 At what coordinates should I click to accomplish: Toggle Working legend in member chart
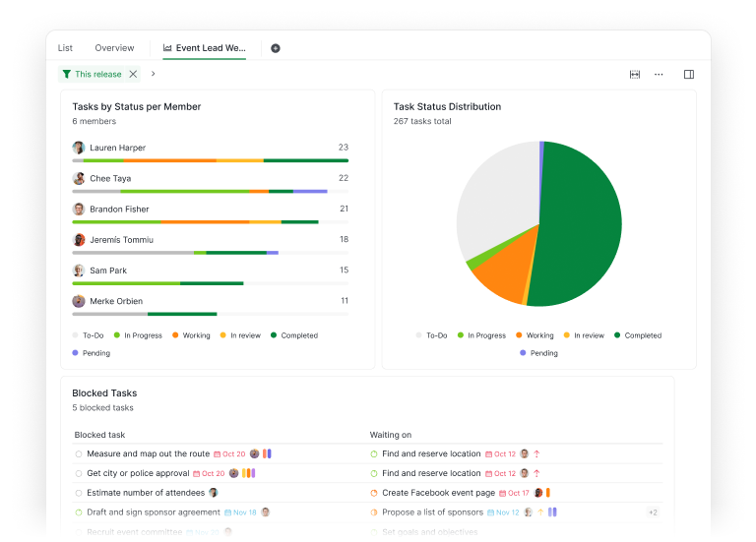[x=191, y=335]
